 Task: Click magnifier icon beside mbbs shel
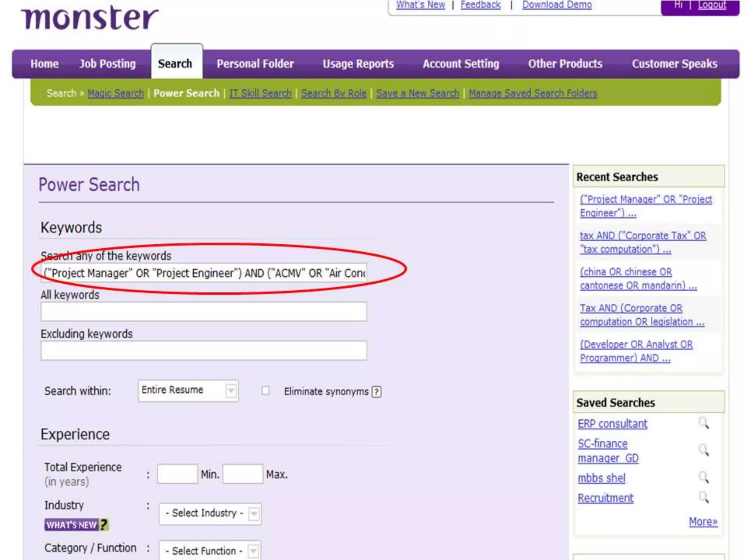coord(704,477)
